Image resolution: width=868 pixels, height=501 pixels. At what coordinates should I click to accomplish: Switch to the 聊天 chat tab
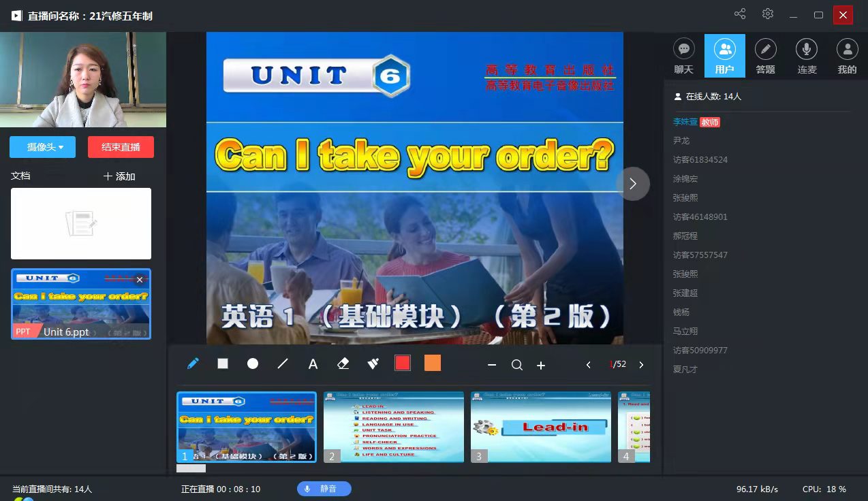(683, 56)
